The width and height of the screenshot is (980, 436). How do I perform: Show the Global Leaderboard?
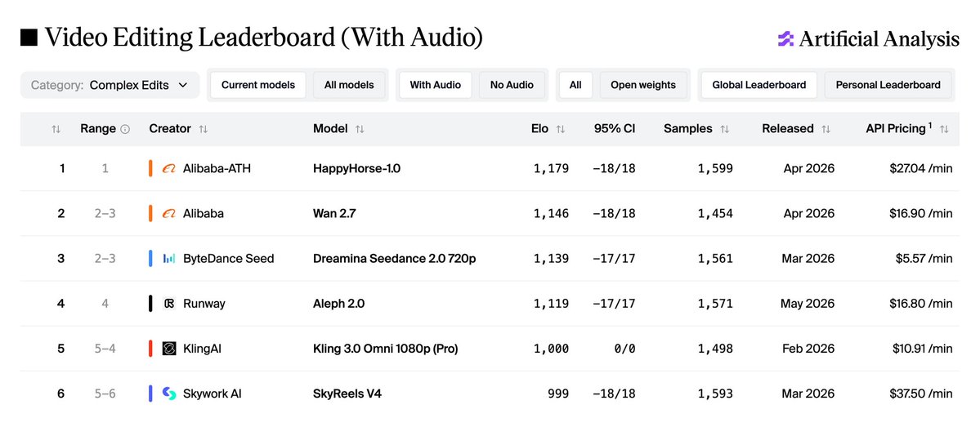[x=758, y=85]
